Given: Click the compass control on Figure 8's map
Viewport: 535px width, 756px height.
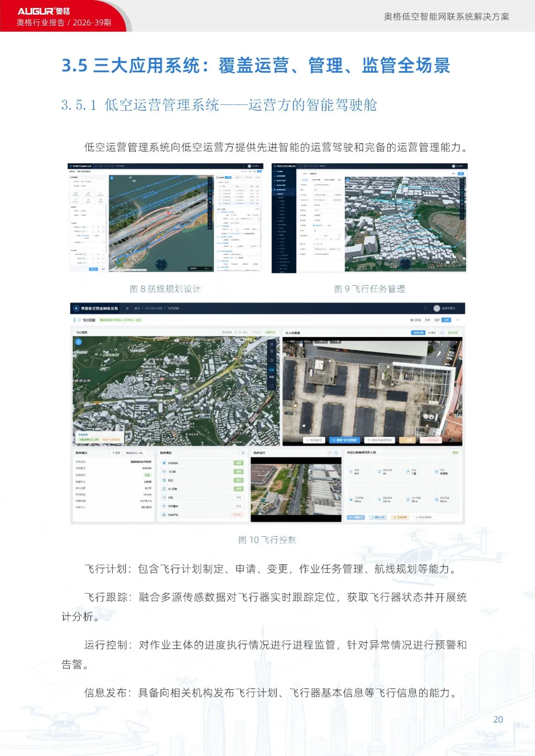Looking at the screenshot, I should pyautogui.click(x=161, y=264).
